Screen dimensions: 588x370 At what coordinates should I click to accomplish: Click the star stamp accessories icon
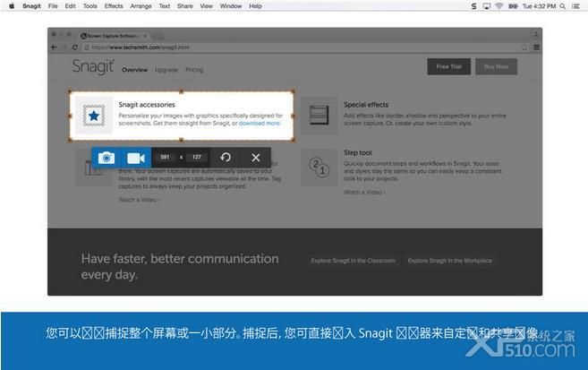[94, 116]
